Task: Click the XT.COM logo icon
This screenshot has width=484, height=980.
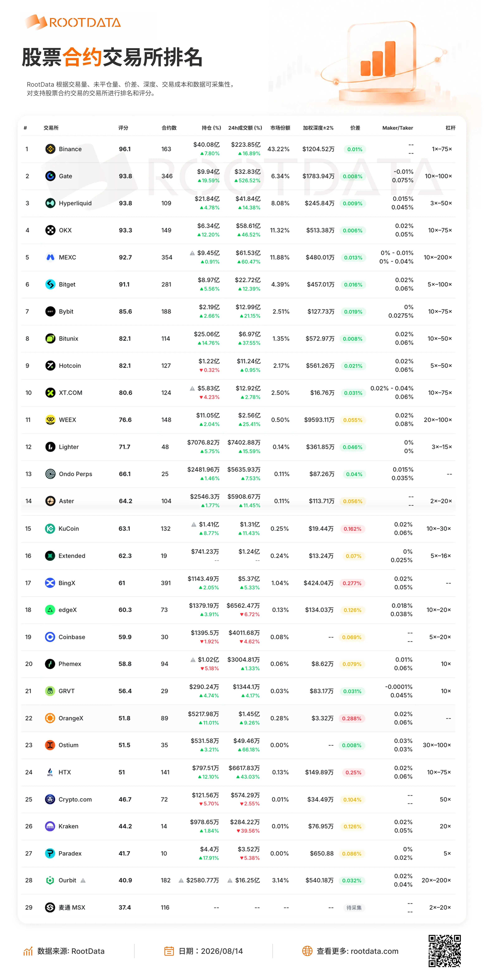Action: 50,393
